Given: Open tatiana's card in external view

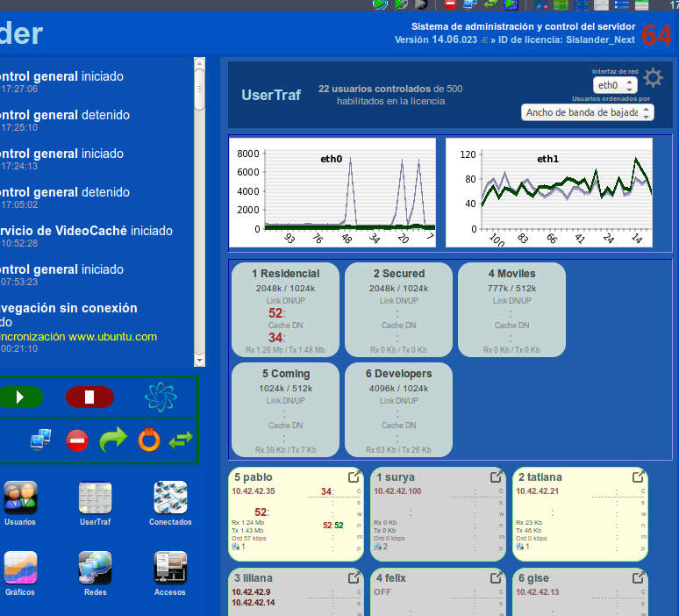Looking at the screenshot, I should (639, 476).
